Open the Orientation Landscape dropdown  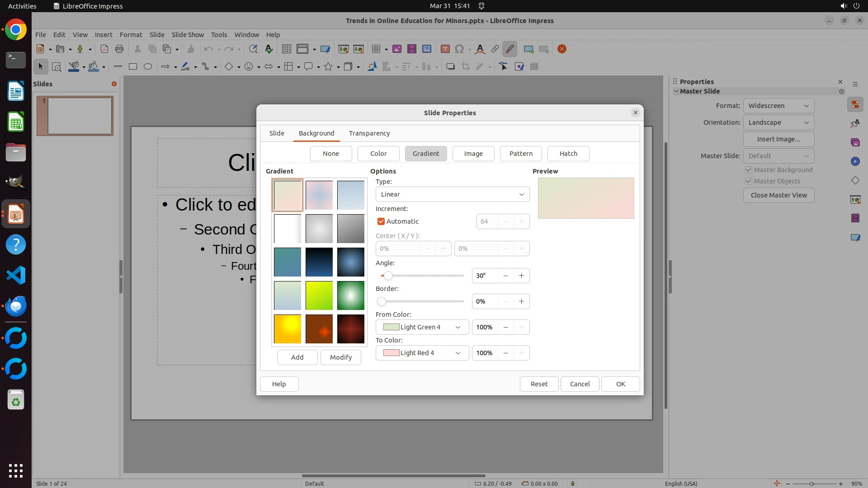click(778, 122)
